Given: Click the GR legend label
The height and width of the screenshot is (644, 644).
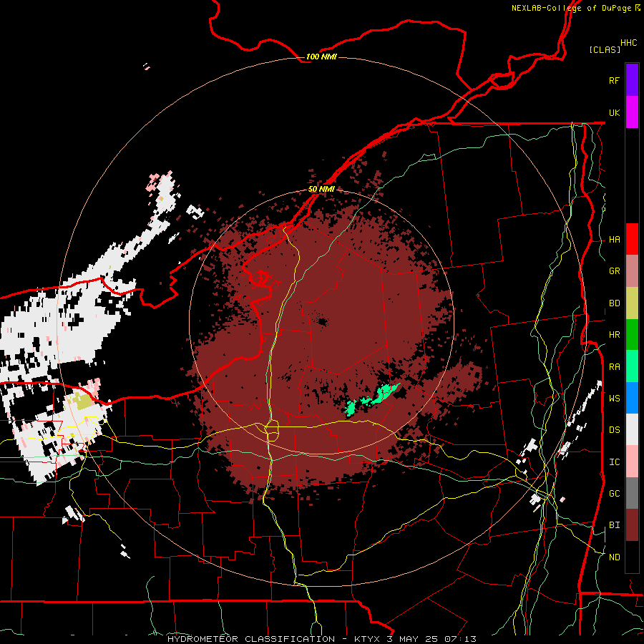Looking at the screenshot, I should click(x=614, y=271).
